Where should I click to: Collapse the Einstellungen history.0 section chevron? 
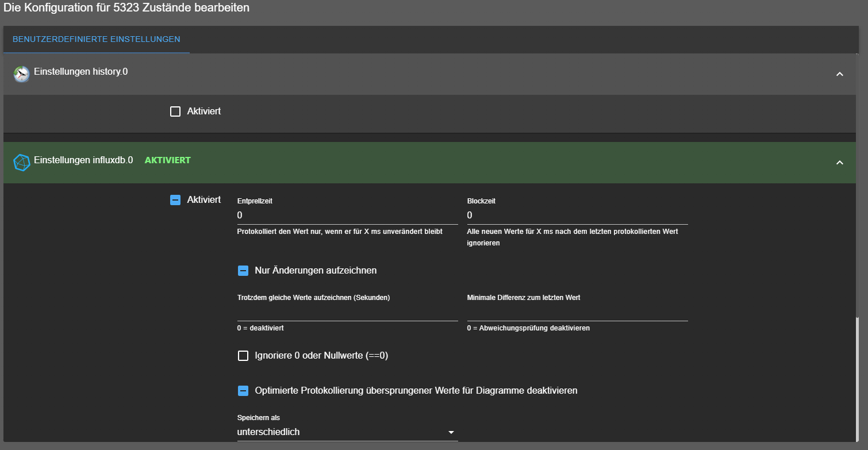click(839, 74)
